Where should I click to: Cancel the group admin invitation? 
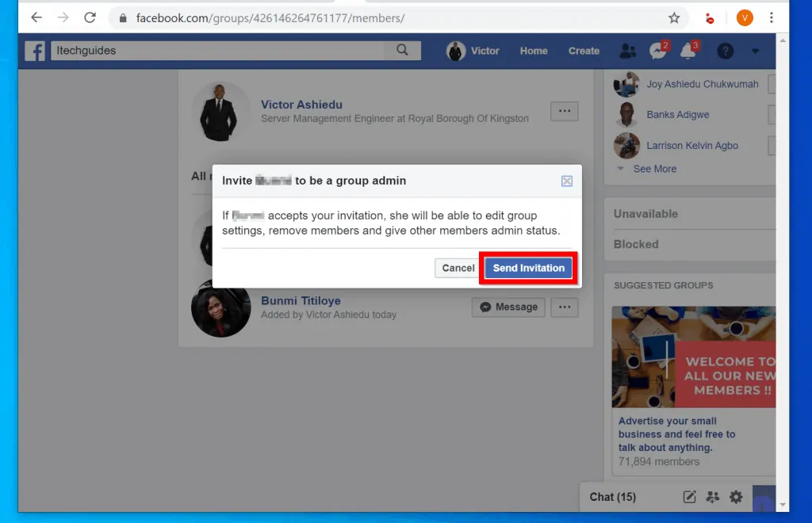(x=458, y=268)
